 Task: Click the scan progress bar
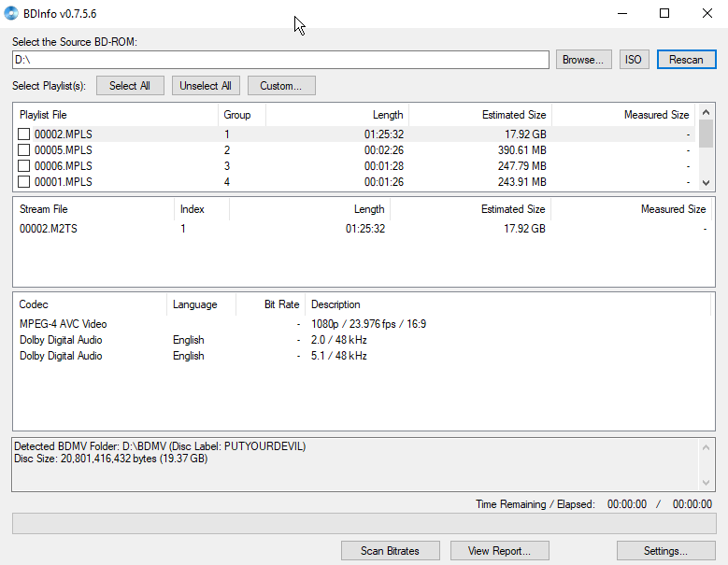(x=364, y=523)
